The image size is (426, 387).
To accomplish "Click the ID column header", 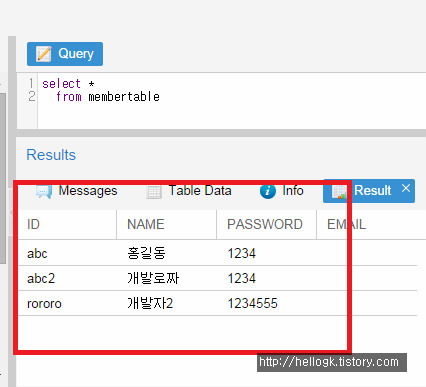I will [67, 224].
